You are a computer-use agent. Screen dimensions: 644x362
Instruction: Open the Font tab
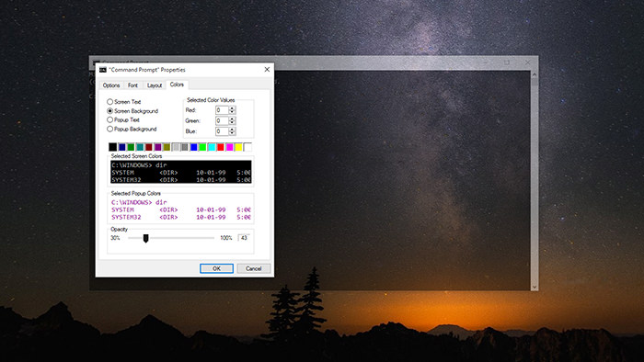[132, 85]
